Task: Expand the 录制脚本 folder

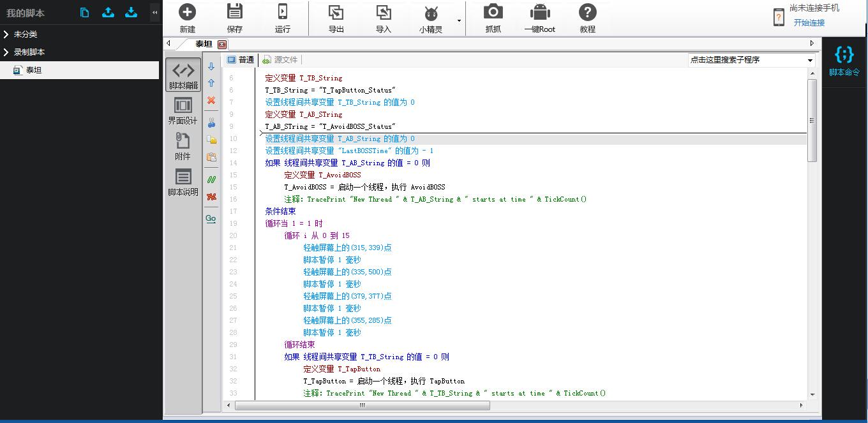Action: pyautogui.click(x=6, y=52)
